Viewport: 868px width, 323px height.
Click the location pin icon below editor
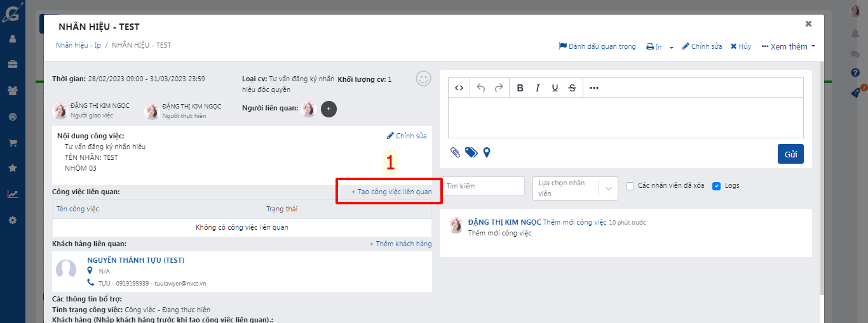(487, 152)
